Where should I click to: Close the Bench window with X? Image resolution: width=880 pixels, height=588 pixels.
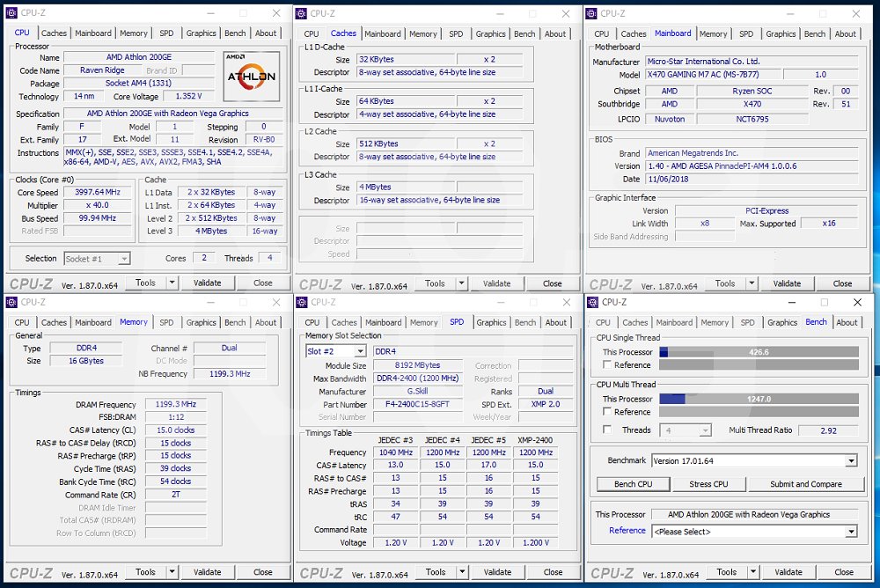(857, 302)
